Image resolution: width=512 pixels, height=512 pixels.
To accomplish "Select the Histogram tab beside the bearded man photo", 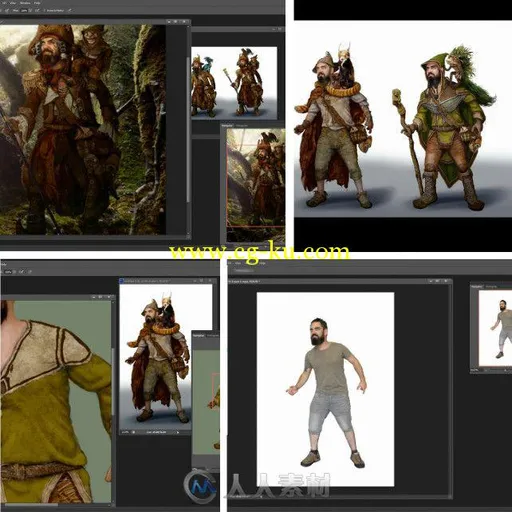I will tap(491, 286).
